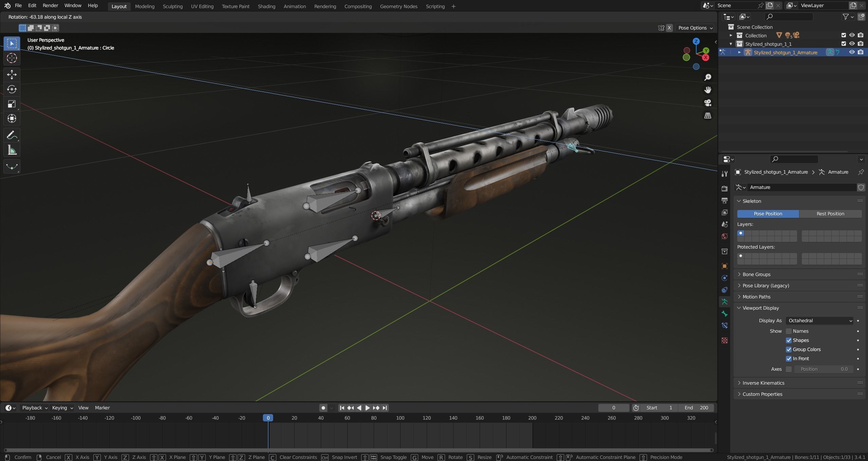Disable the Shapes checkbox

click(789, 340)
